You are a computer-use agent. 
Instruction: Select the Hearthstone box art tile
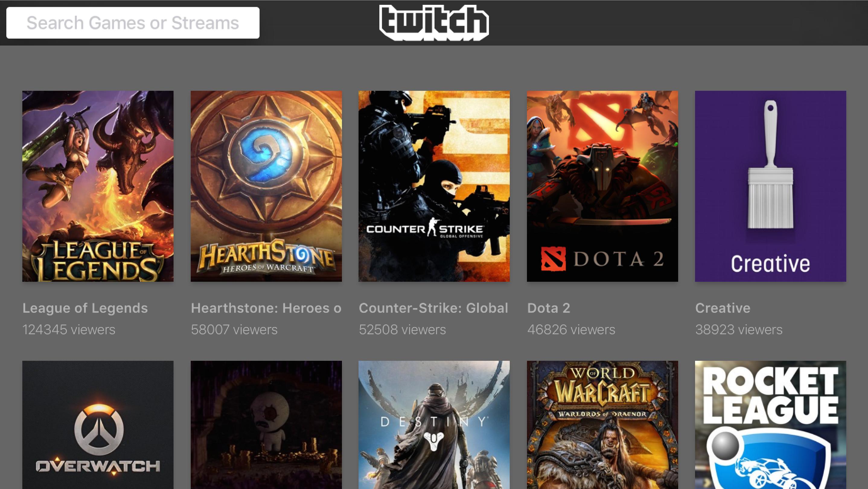coord(266,186)
